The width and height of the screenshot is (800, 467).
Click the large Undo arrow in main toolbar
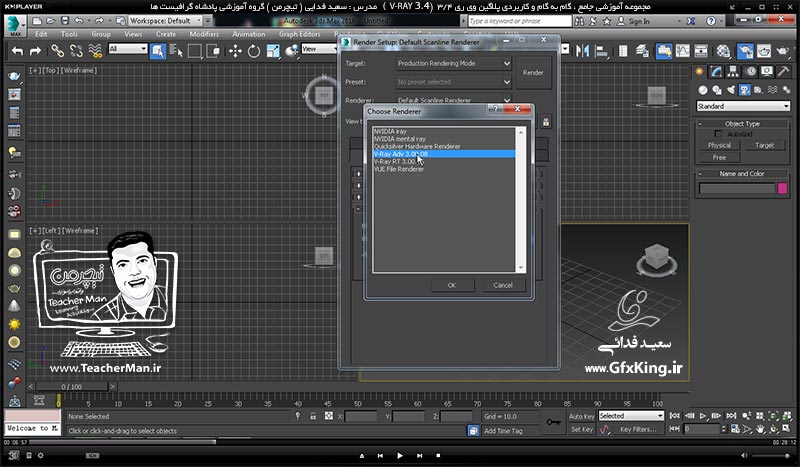(x=17, y=51)
